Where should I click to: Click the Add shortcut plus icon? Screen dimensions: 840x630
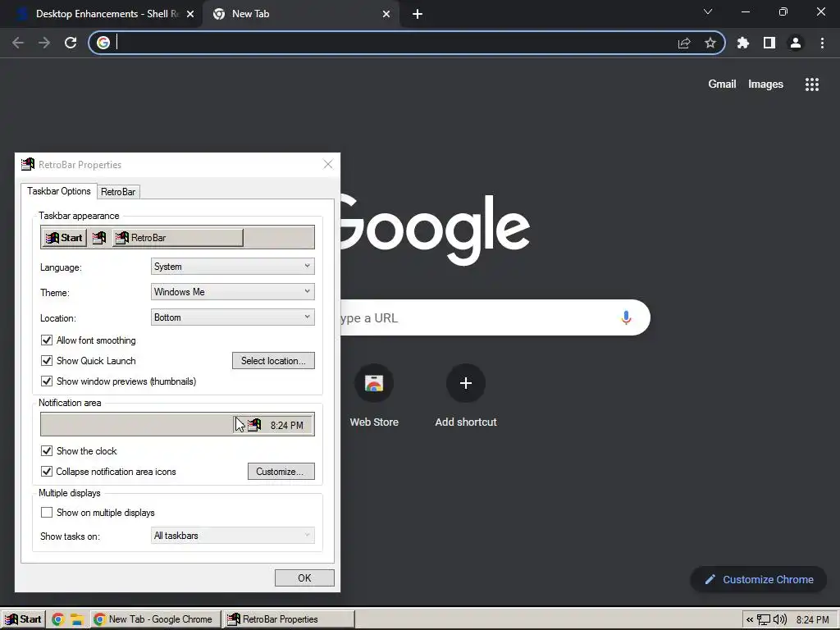466,383
